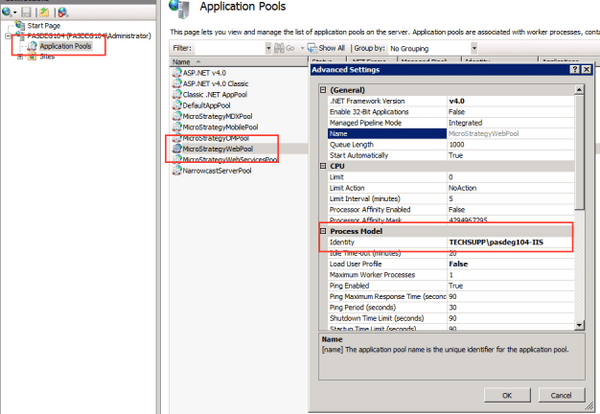Click the save icon in Connections toolbar
Image resolution: width=600 pixels, height=414 pixels.
coord(26,12)
